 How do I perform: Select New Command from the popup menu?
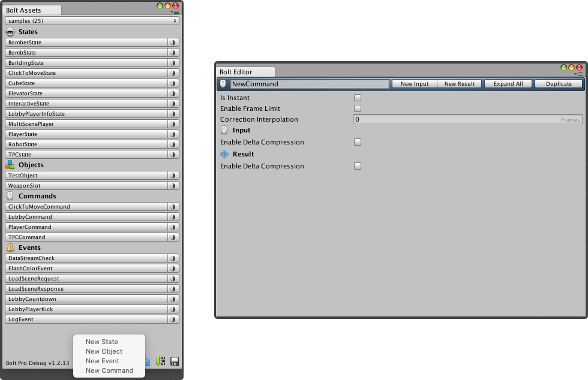pyautogui.click(x=109, y=370)
